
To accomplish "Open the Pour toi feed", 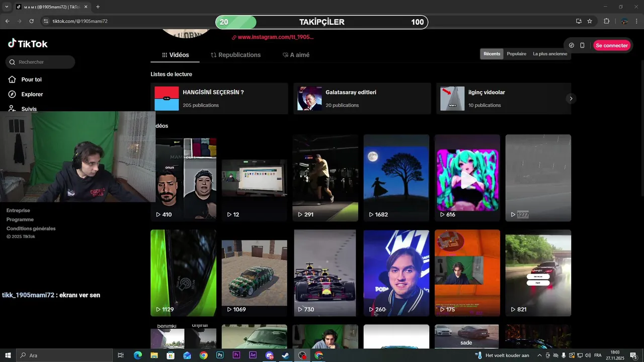I will 25,79.
